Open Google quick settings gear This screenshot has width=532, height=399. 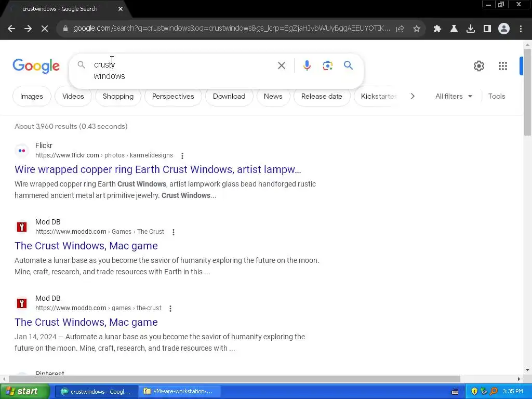[x=478, y=66]
